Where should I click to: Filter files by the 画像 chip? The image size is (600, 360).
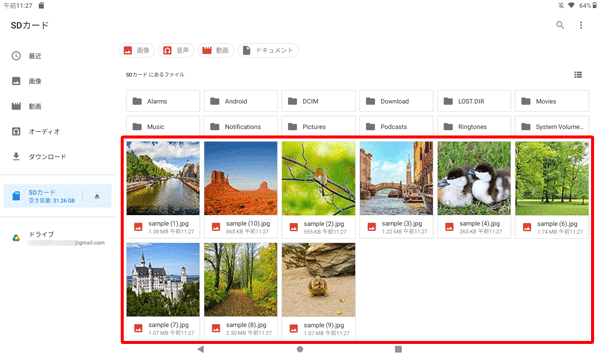click(137, 50)
